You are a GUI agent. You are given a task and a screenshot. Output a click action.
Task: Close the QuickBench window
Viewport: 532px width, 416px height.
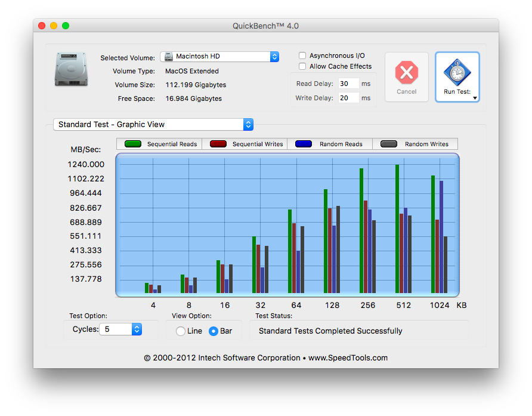(42, 26)
